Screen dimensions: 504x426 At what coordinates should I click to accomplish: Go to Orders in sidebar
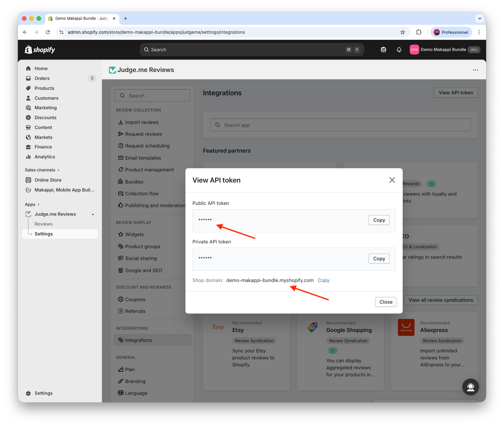pyautogui.click(x=42, y=78)
